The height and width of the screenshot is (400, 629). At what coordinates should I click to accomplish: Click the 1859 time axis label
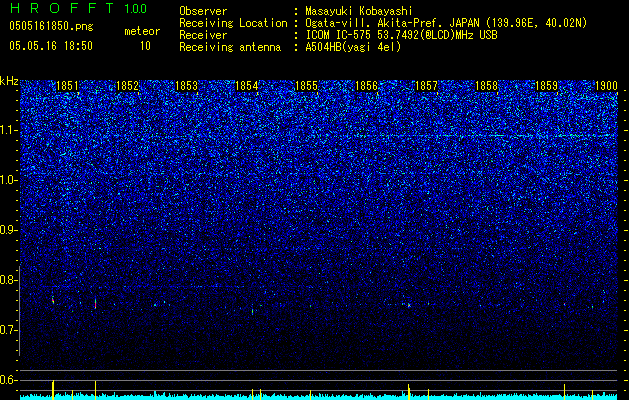coord(546,86)
